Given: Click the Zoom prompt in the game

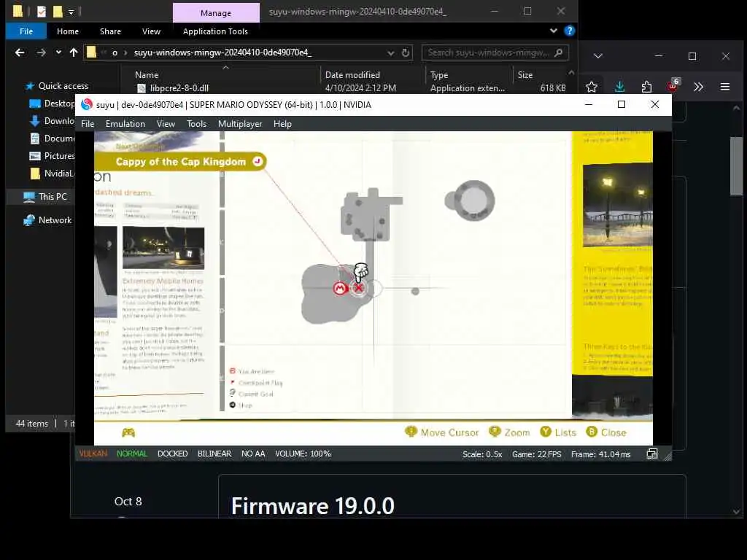Looking at the screenshot, I should tap(509, 432).
